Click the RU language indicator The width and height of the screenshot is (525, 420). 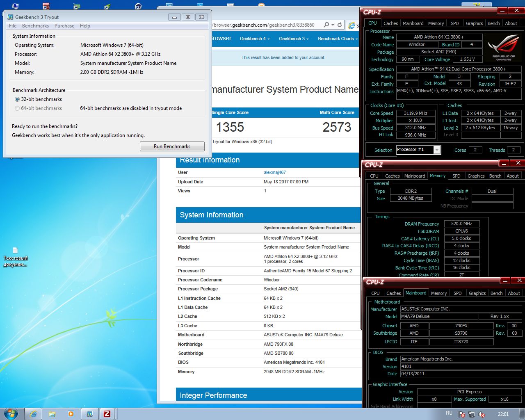tap(449, 413)
